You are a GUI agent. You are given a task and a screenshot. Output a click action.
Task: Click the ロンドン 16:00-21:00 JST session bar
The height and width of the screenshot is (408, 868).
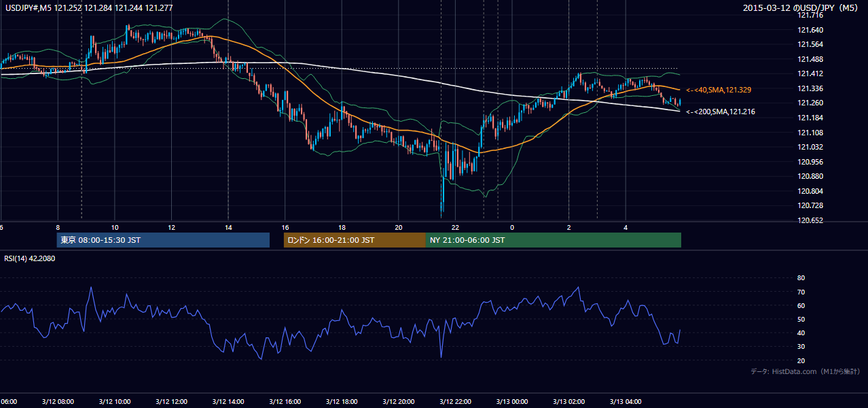[x=355, y=240]
